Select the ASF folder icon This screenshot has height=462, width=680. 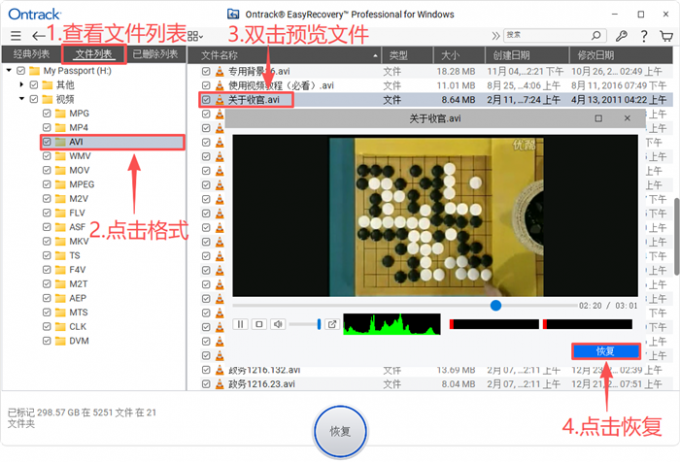[x=61, y=227]
